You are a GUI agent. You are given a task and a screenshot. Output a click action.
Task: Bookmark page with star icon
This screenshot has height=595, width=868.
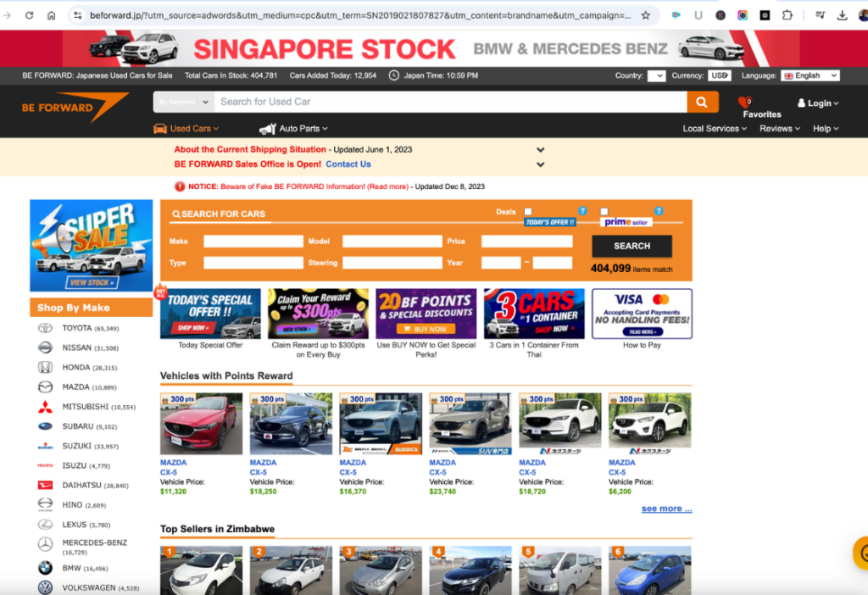tap(645, 15)
